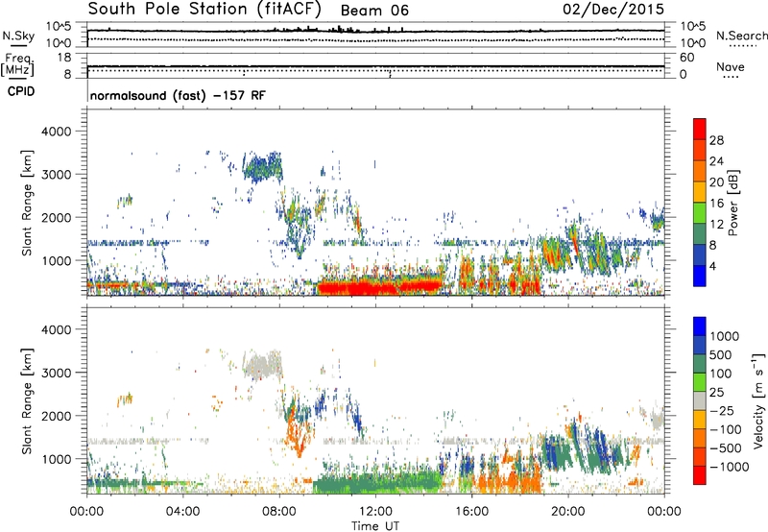This screenshot has width=768, height=532.
Task: Click the '16:00' time axis label
Action: [x=471, y=512]
